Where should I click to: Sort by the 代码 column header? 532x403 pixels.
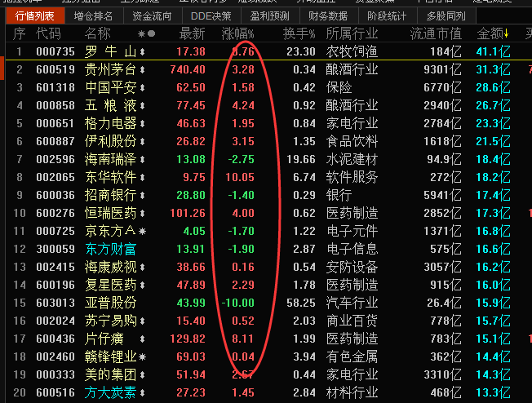pos(48,33)
